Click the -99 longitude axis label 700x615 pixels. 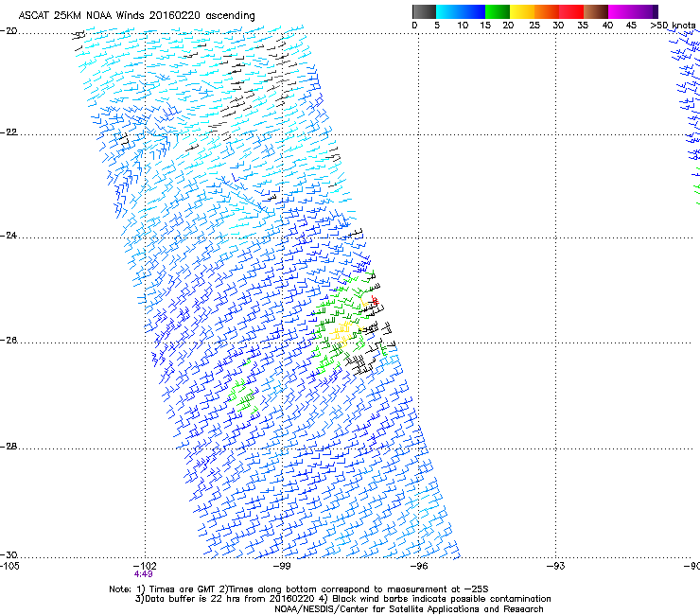(x=282, y=566)
